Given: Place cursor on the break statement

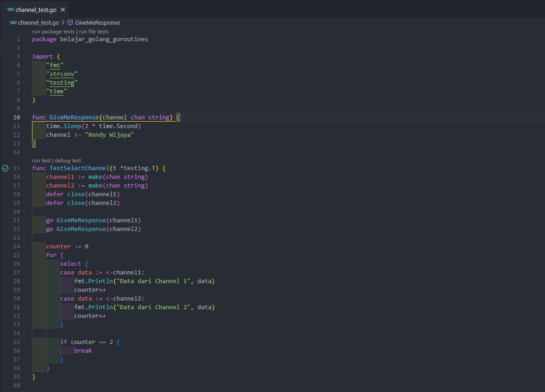Looking at the screenshot, I should coord(83,351).
